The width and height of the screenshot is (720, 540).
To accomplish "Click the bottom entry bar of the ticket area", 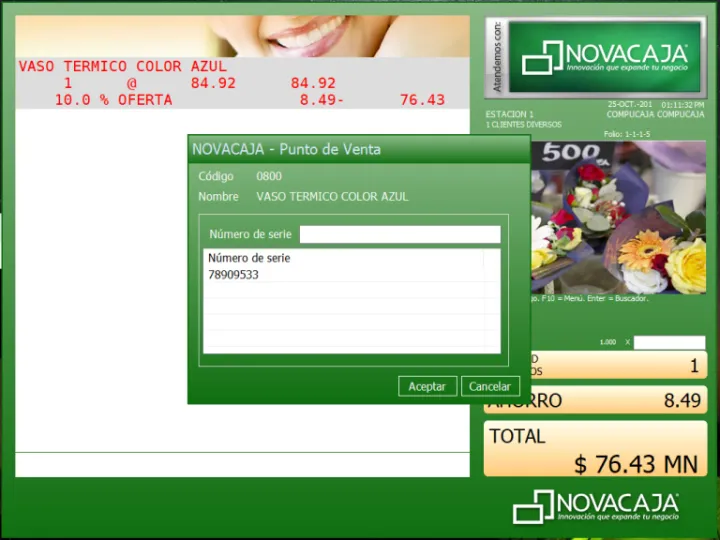I will pos(242,465).
